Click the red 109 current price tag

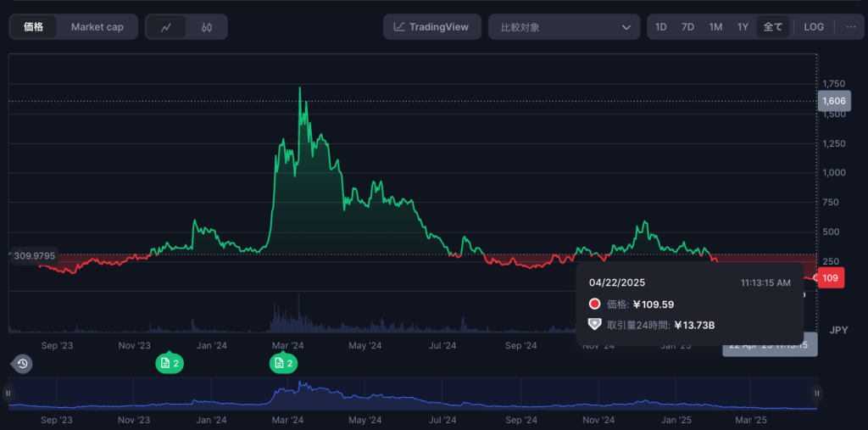[831, 278]
